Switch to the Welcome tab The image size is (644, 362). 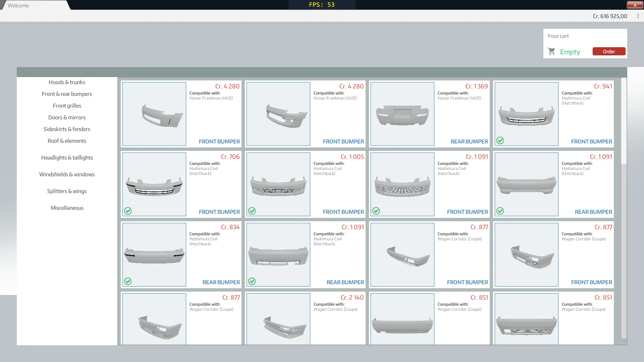tap(18, 5)
